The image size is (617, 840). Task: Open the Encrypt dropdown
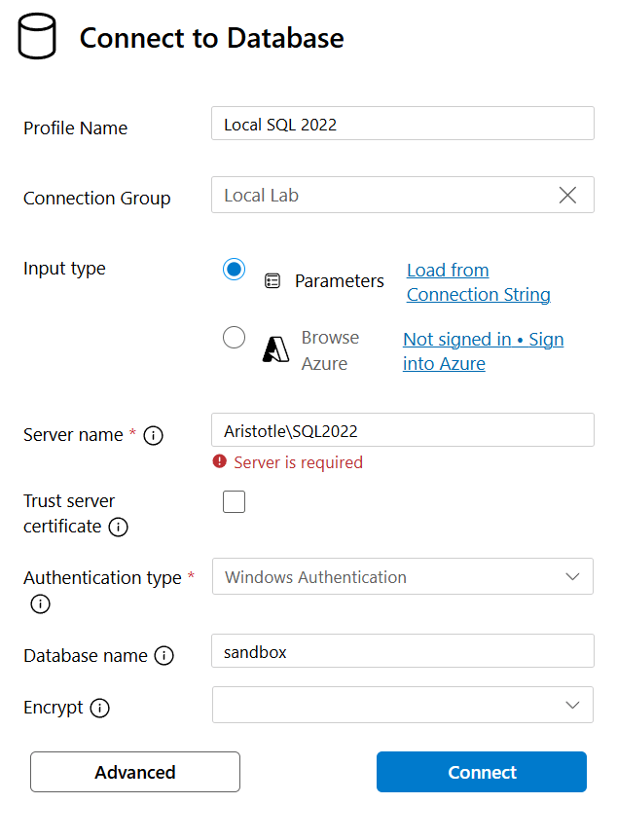click(x=402, y=705)
